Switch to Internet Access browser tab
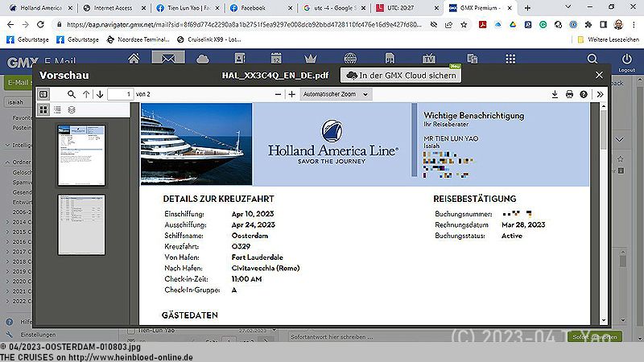Image resolution: width=644 pixels, height=362 pixels. pos(113,8)
